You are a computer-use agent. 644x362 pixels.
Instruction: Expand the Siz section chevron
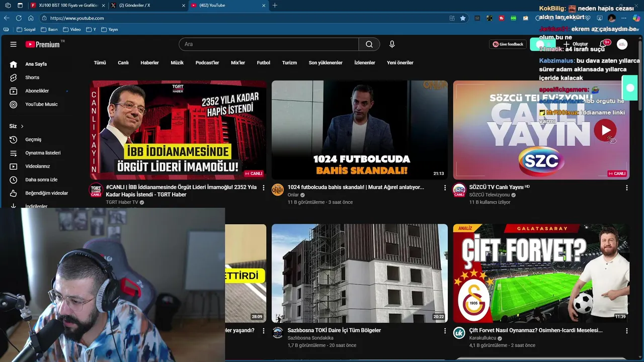pyautogui.click(x=22, y=126)
